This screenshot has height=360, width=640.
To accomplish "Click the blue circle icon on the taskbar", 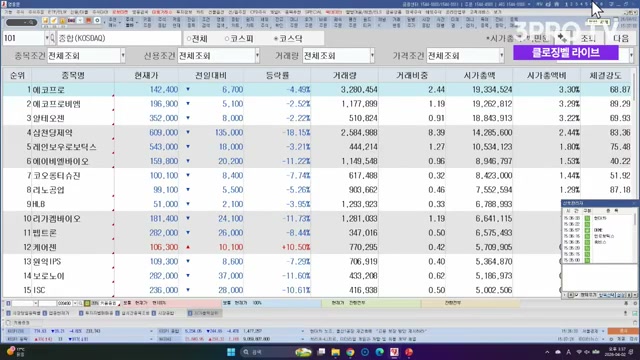I will point(365,352).
